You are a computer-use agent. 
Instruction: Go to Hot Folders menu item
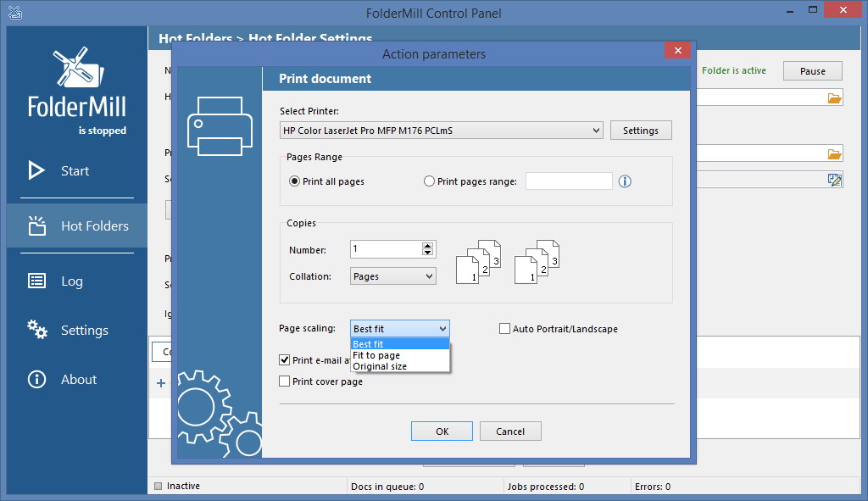95,225
